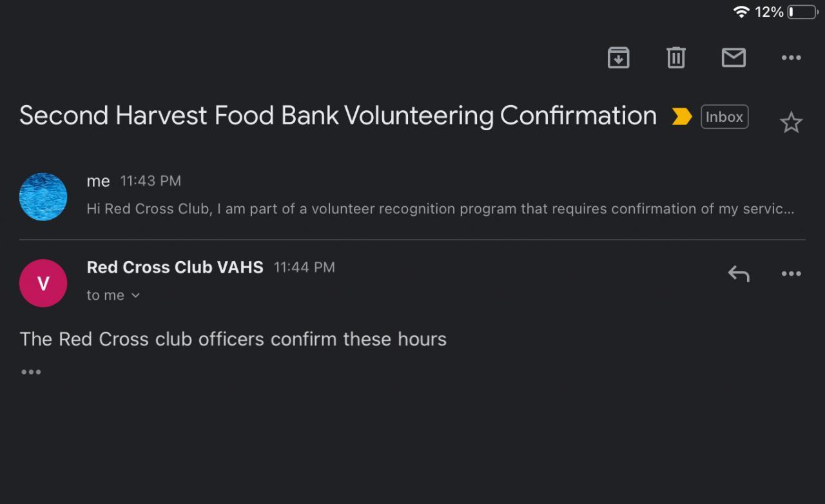The width and height of the screenshot is (825, 504).
Task: Tap the battery indicator icon
Action: tap(802, 12)
